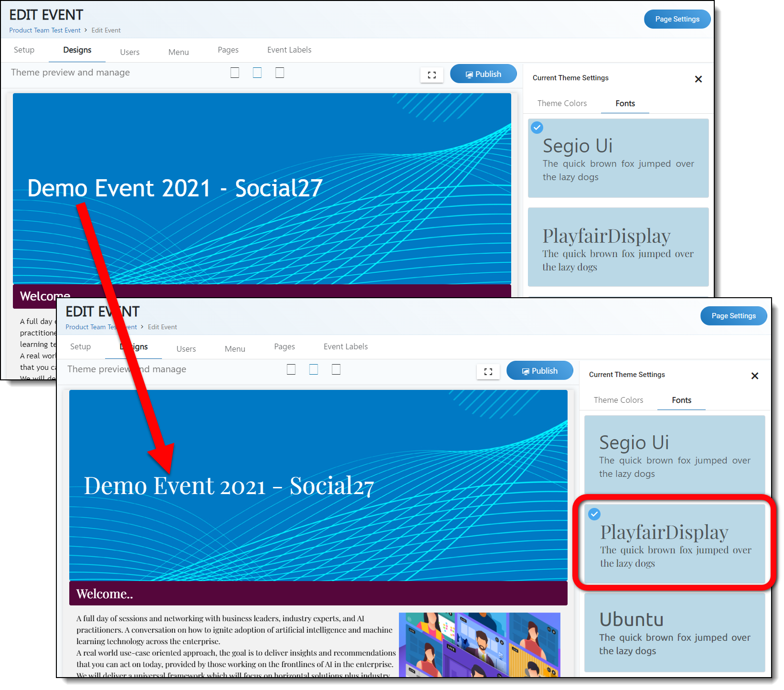The width and height of the screenshot is (784, 690).
Task: Choose the PlayfairDisplay font in the upper window
Action: click(618, 247)
